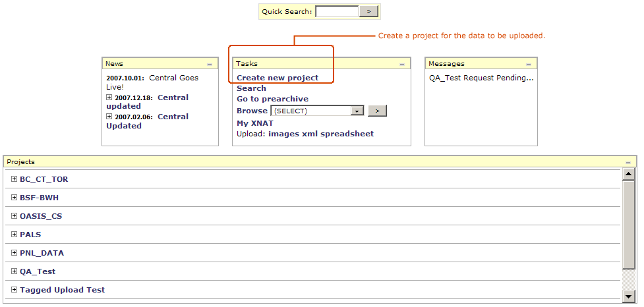644x307 pixels.
Task: Click Create new project link
Action: tap(278, 78)
